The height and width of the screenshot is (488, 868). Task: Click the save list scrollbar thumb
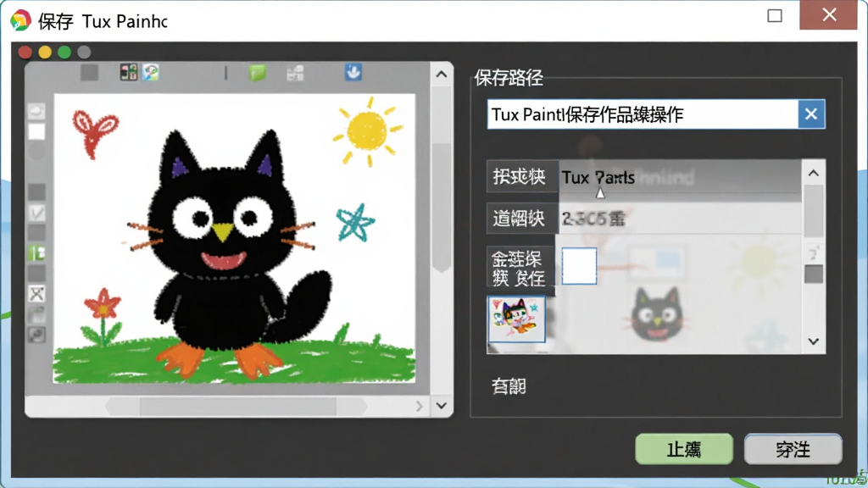pos(813,211)
